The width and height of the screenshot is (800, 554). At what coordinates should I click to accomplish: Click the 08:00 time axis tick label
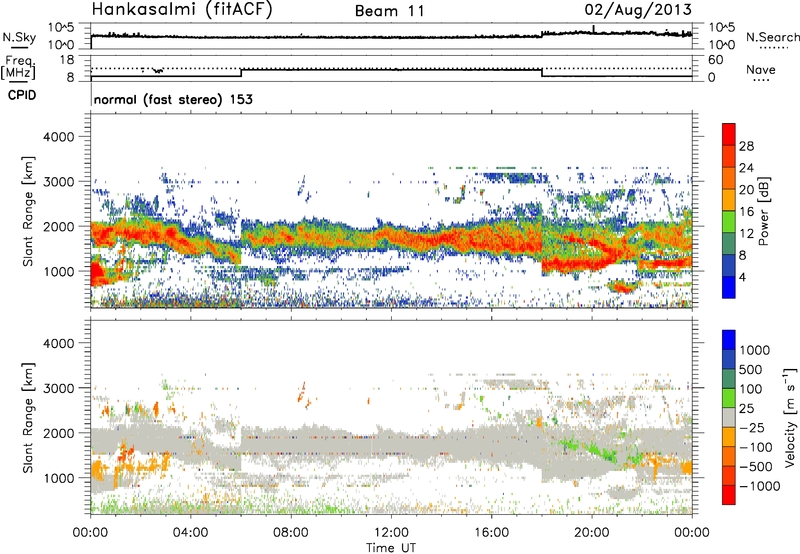tap(291, 533)
